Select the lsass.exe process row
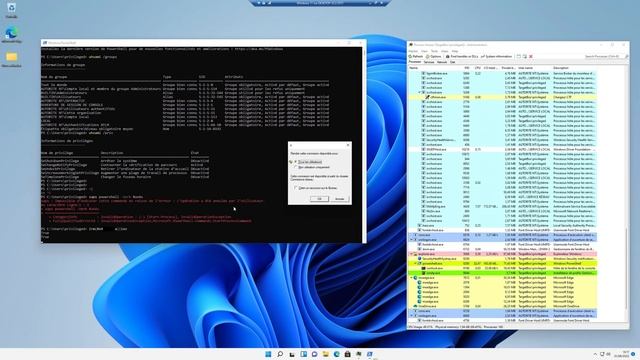Screen dimensions: 640x360 click(502, 225)
